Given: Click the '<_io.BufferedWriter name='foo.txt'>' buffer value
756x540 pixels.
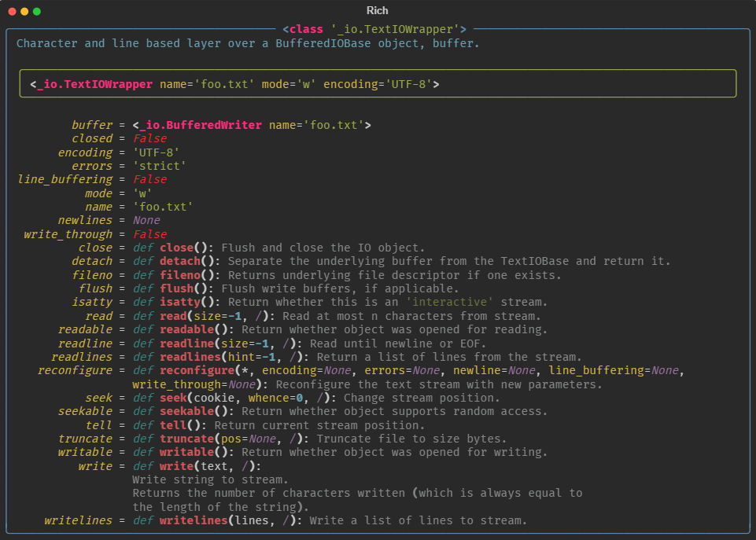Looking at the screenshot, I should coord(252,125).
